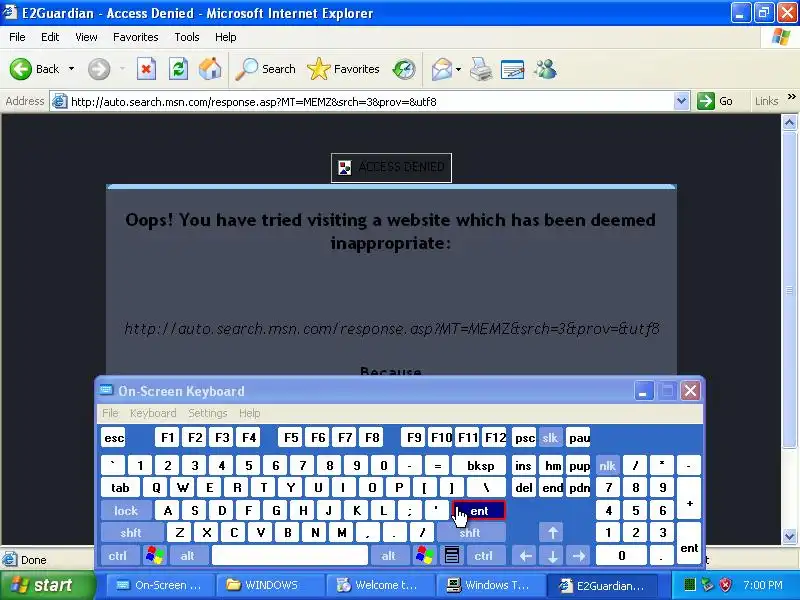
Task: Click the page scrollbar up arrow
Action: (x=789, y=122)
